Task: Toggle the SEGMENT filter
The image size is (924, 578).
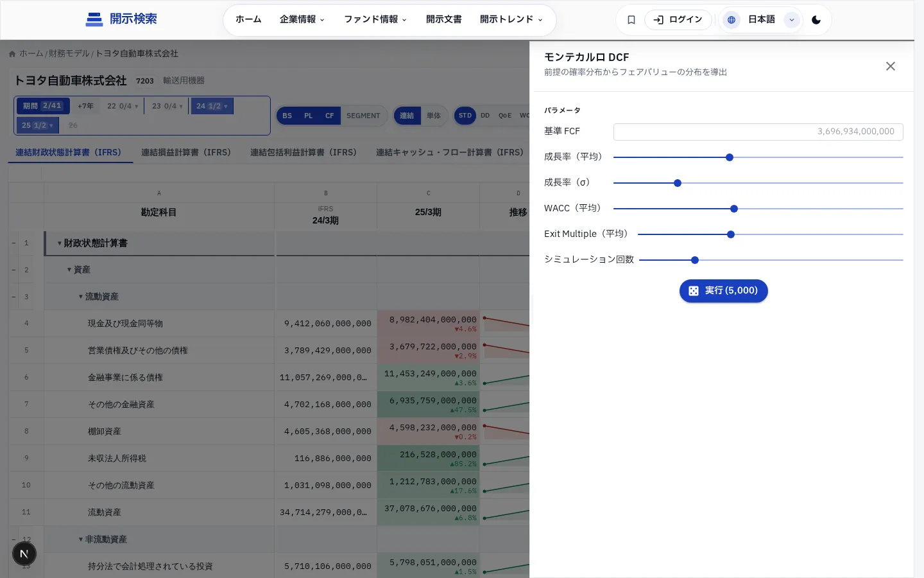Action: click(363, 116)
